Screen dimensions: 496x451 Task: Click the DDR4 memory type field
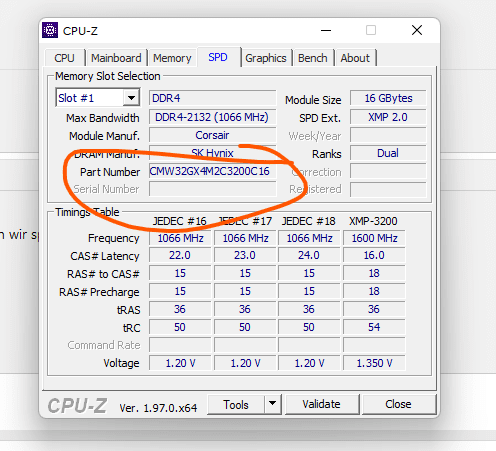click(x=212, y=98)
